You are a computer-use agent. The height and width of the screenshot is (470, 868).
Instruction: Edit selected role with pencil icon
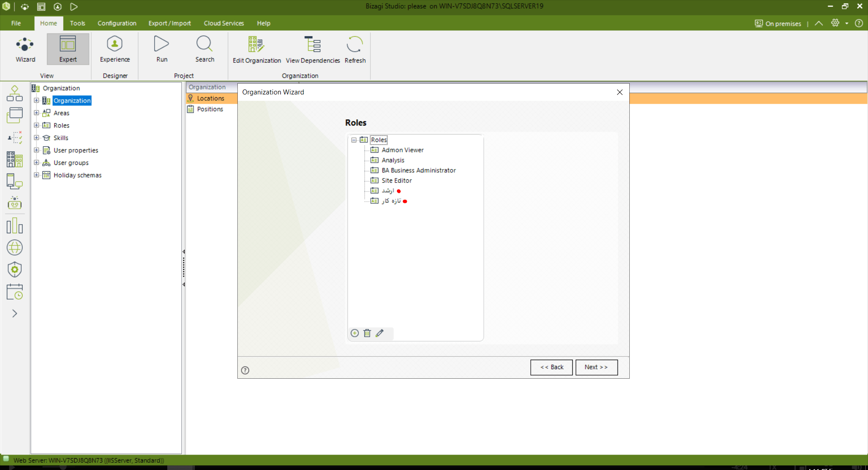click(380, 333)
